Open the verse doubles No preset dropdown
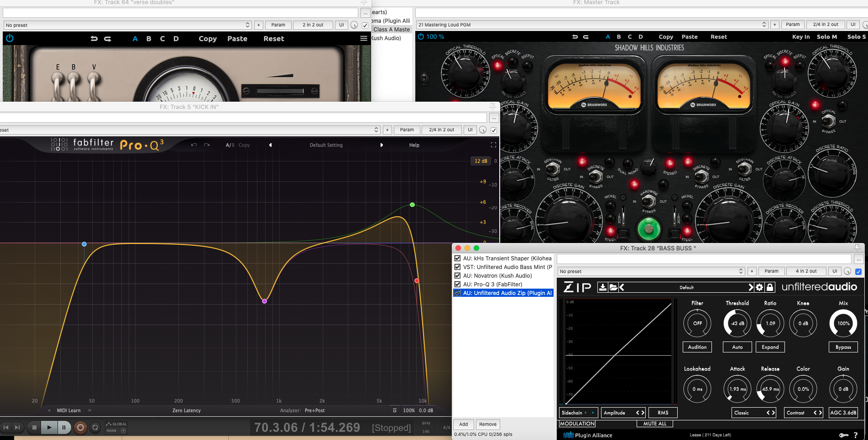 pyautogui.click(x=127, y=25)
